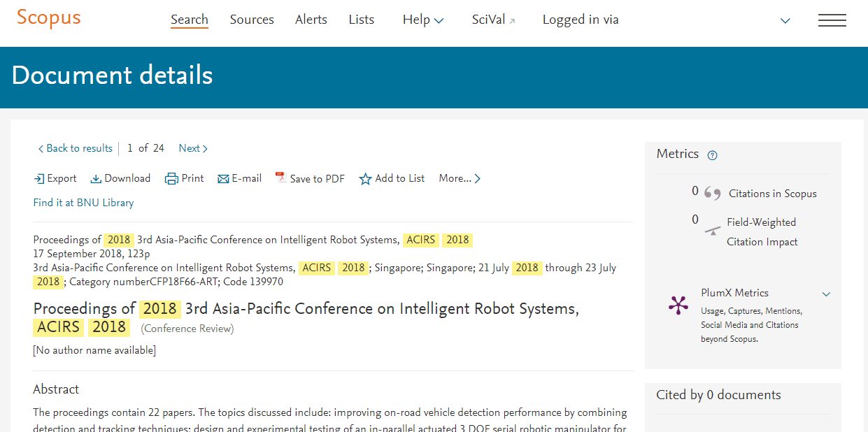Click the E-mail envelope icon

tap(224, 179)
